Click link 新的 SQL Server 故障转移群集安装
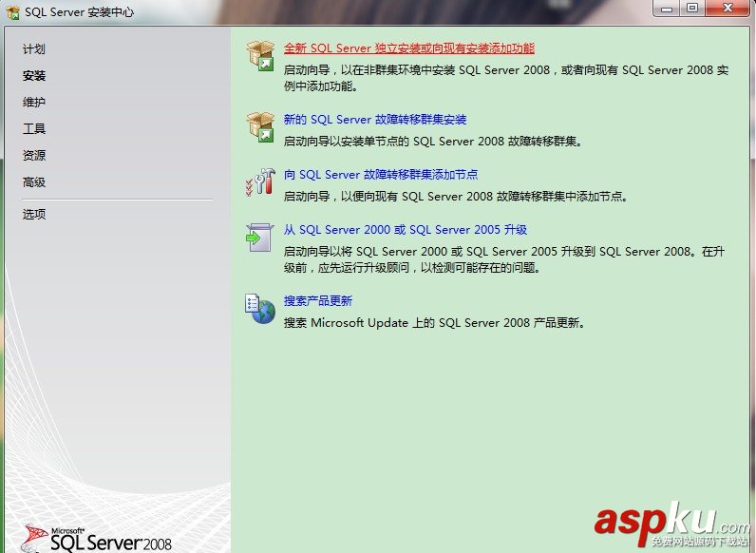 (375, 119)
